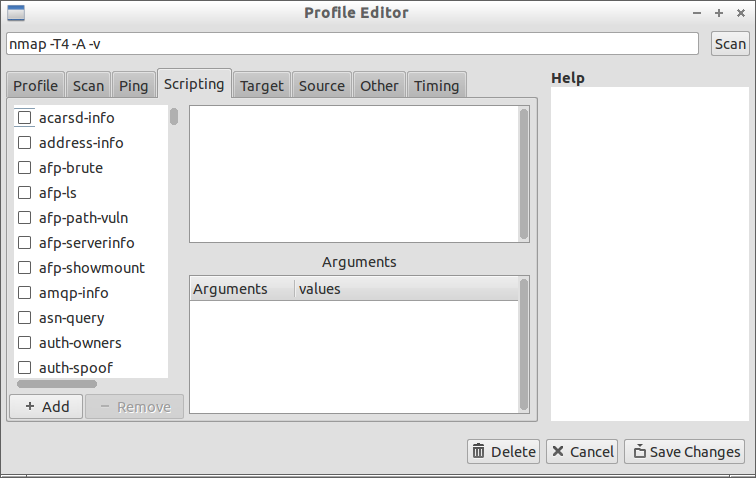Tick the auth-spoof script checkbox

(25, 368)
